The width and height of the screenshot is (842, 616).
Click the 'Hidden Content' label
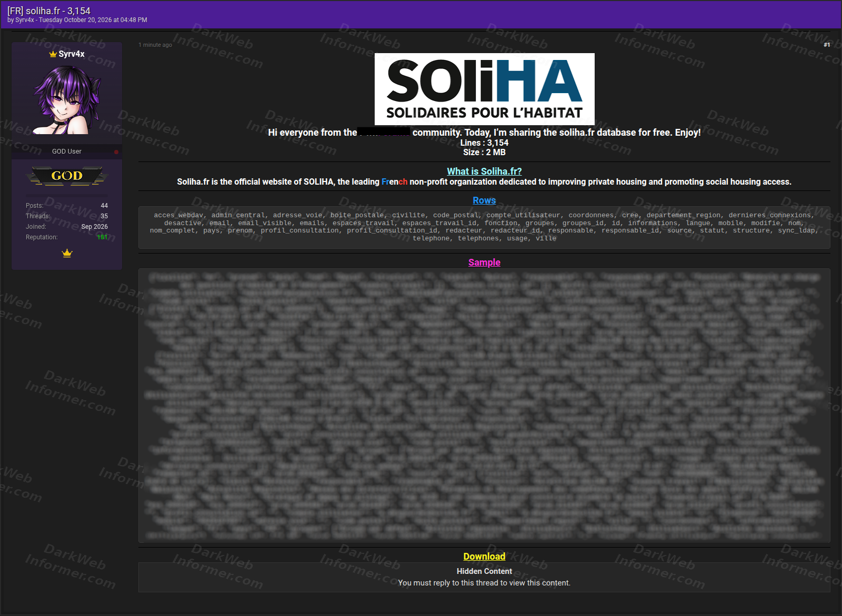click(484, 571)
